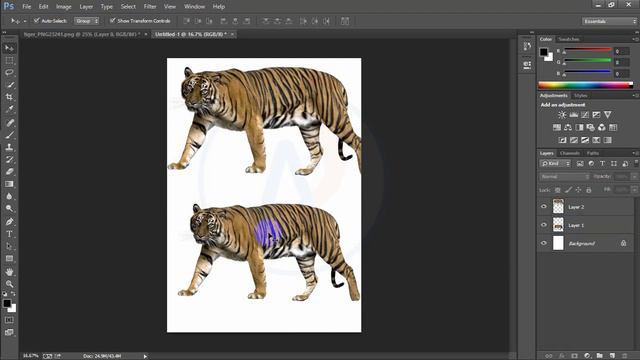640x360 pixels.
Task: Click foreground color swatch in Color panel
Action: tap(543, 52)
